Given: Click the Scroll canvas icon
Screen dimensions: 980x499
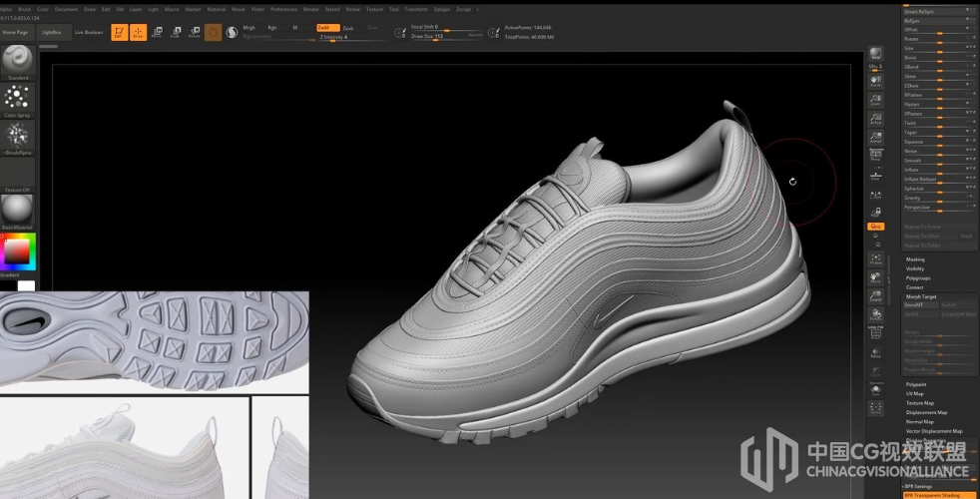Looking at the screenshot, I should (x=875, y=82).
